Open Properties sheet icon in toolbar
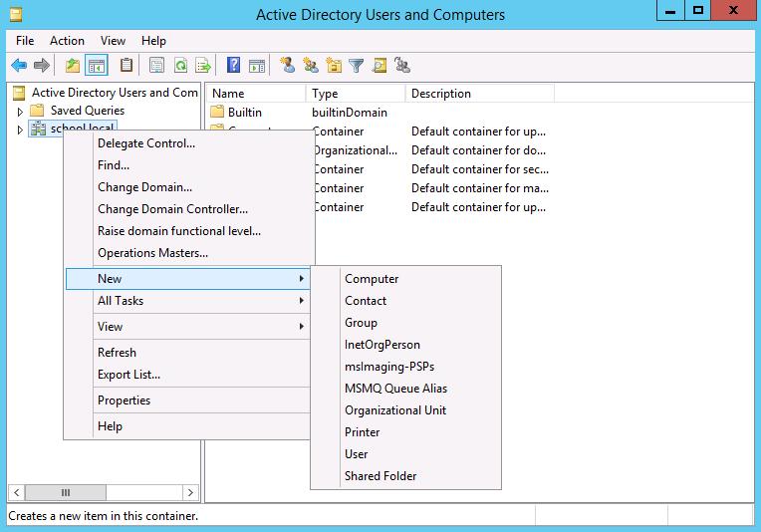 [156, 65]
